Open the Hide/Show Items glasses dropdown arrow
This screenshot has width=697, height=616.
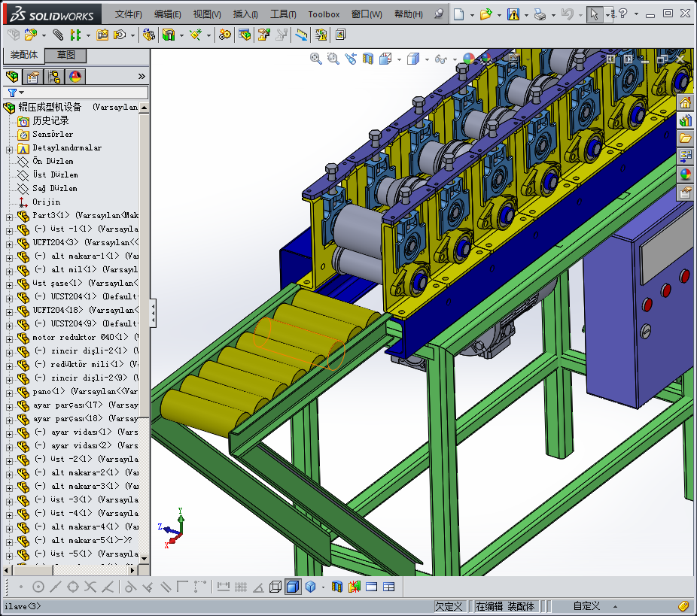(454, 59)
